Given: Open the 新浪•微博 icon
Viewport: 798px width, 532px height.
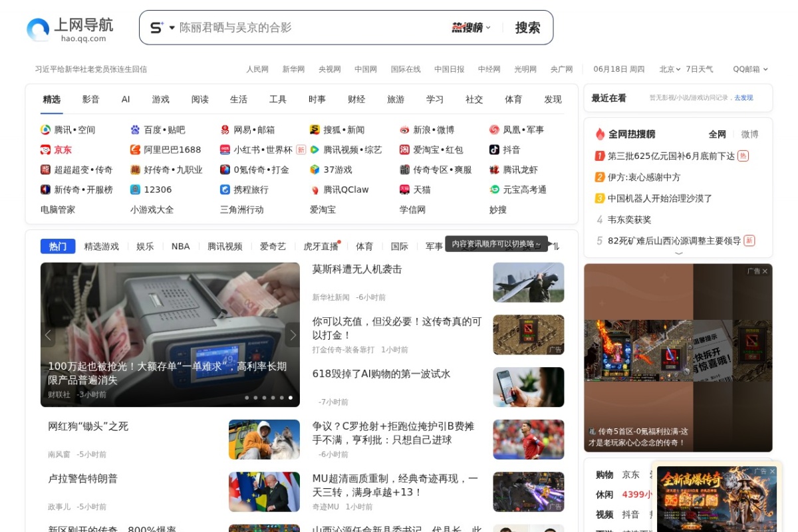Looking at the screenshot, I should pyautogui.click(x=404, y=130).
